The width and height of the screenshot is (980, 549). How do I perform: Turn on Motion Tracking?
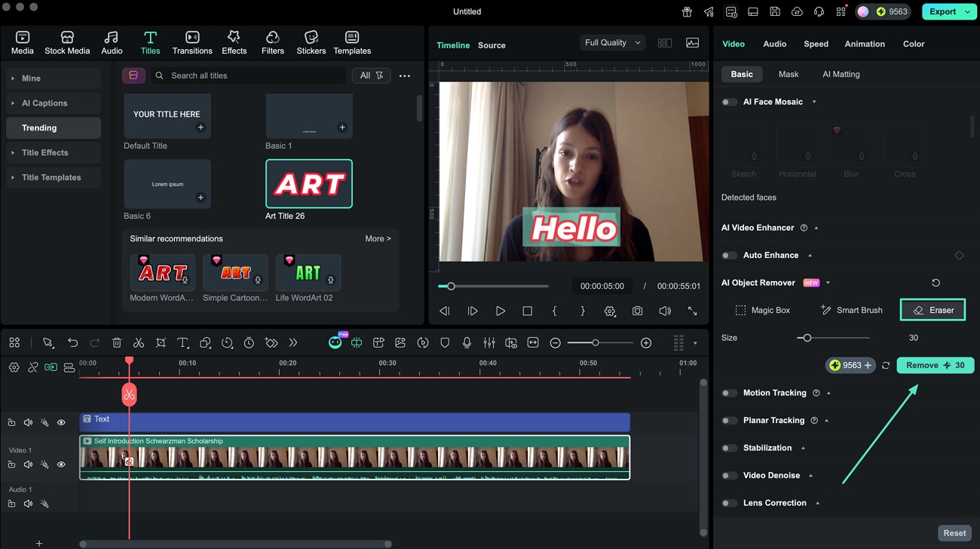click(730, 392)
